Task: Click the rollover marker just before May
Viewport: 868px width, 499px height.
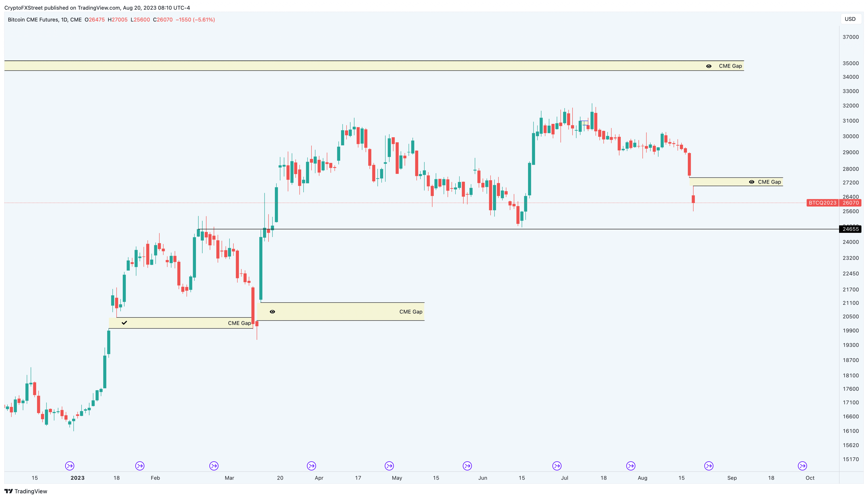Action: coord(389,466)
